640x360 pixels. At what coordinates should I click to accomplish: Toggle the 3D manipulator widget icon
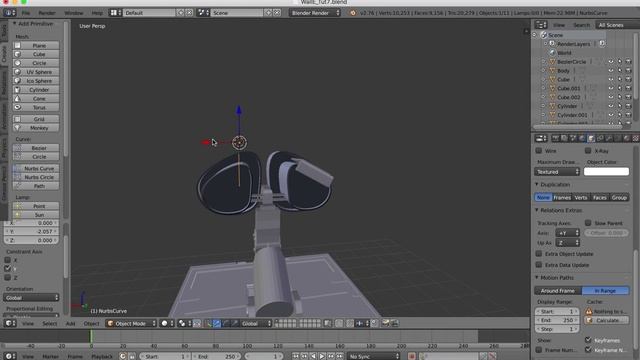pyautogui.click(x=208, y=323)
